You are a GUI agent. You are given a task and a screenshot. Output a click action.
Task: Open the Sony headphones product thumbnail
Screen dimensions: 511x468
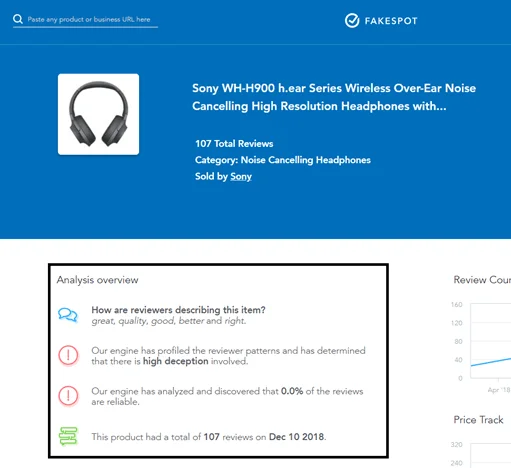tap(98, 114)
